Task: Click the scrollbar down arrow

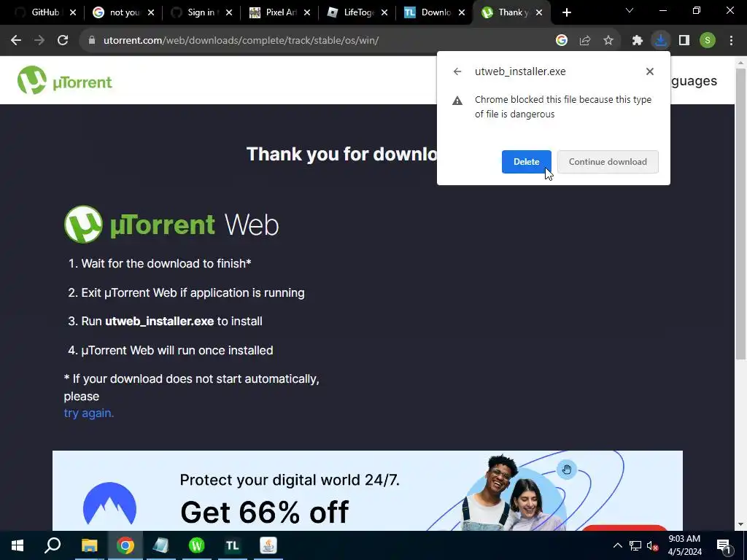Action: (x=740, y=524)
